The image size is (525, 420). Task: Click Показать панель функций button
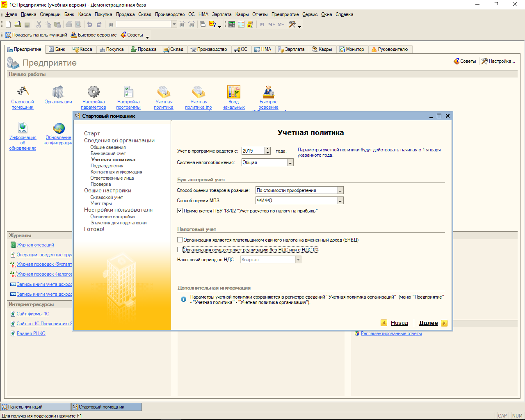click(36, 35)
